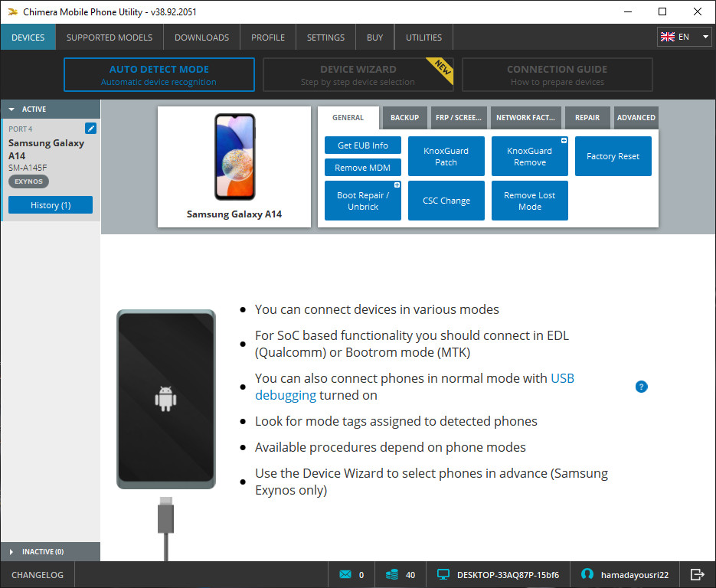
Task: Select AUTO DETECT MODE
Action: pyautogui.click(x=159, y=75)
